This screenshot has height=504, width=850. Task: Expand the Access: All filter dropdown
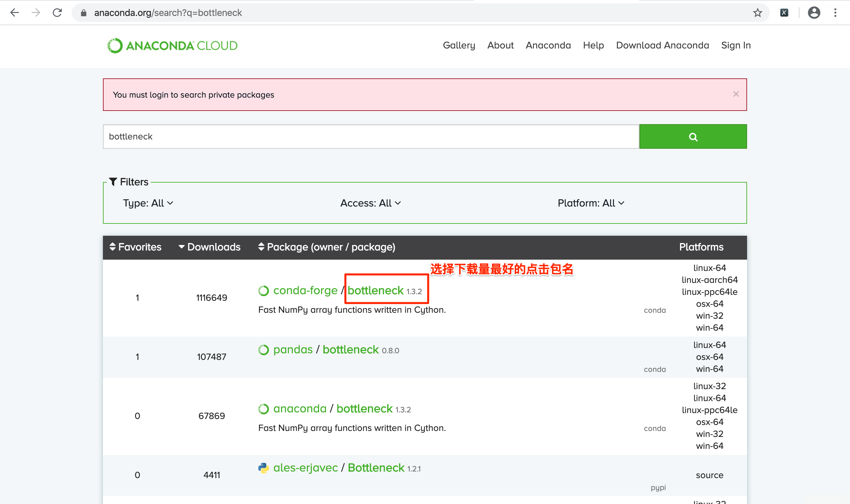(x=370, y=203)
